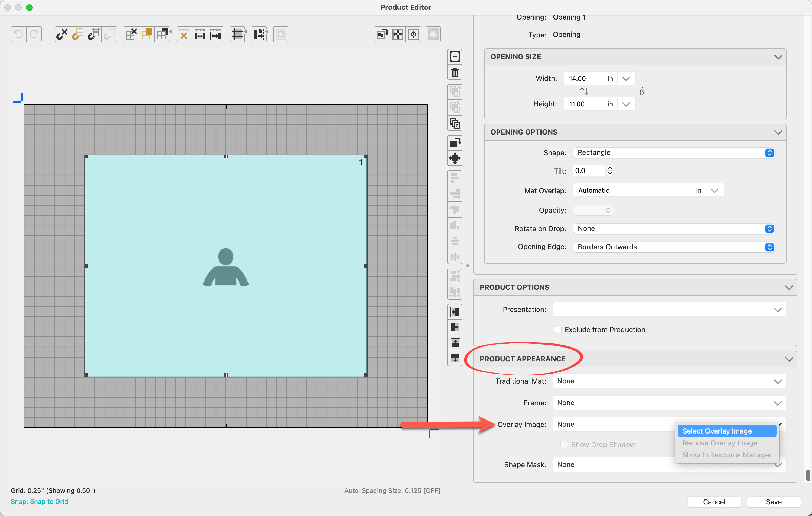This screenshot has width=812, height=516.
Task: Increase the Tilt stepper value
Action: pyautogui.click(x=610, y=168)
